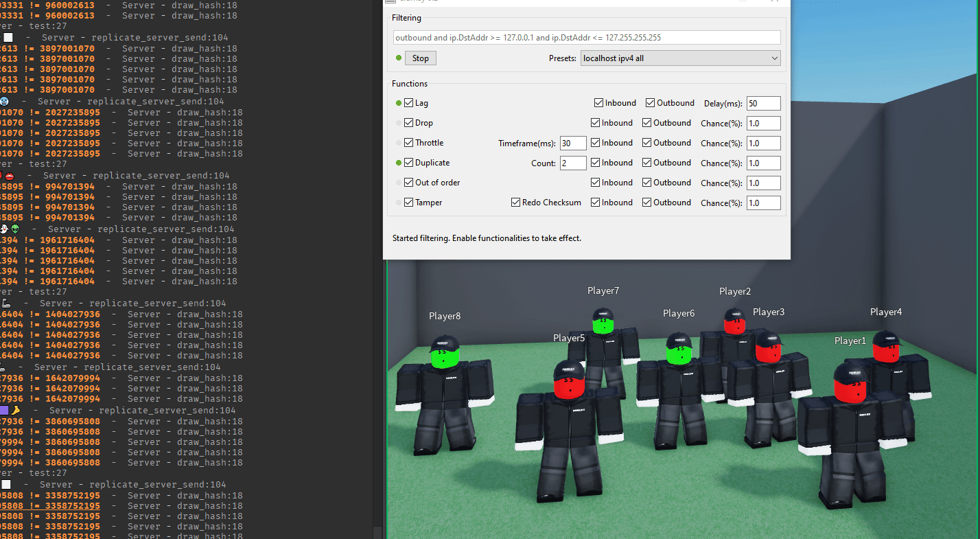Open the Presets dropdown showing localhost ipv4 all
Viewport: 980px width, 539px height.
(x=681, y=58)
